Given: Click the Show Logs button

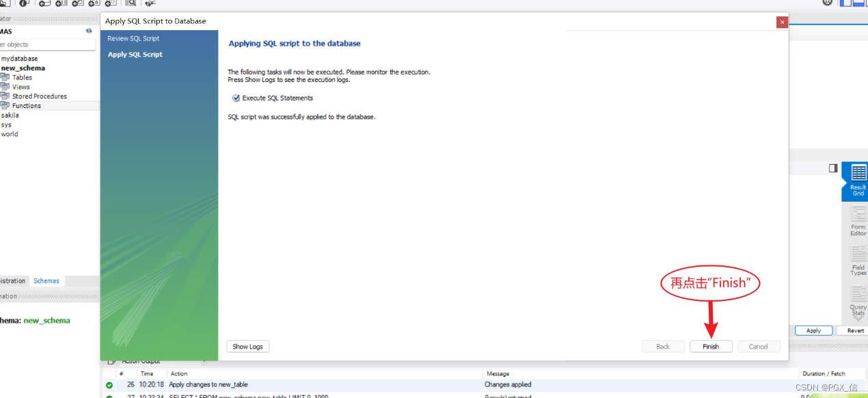Looking at the screenshot, I should coord(247,347).
